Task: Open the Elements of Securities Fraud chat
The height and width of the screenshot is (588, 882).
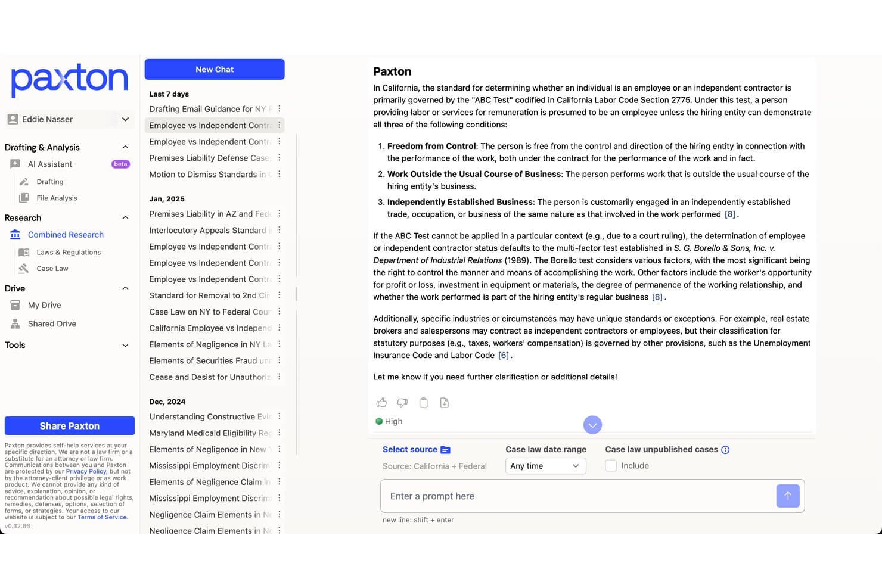Action: click(210, 361)
